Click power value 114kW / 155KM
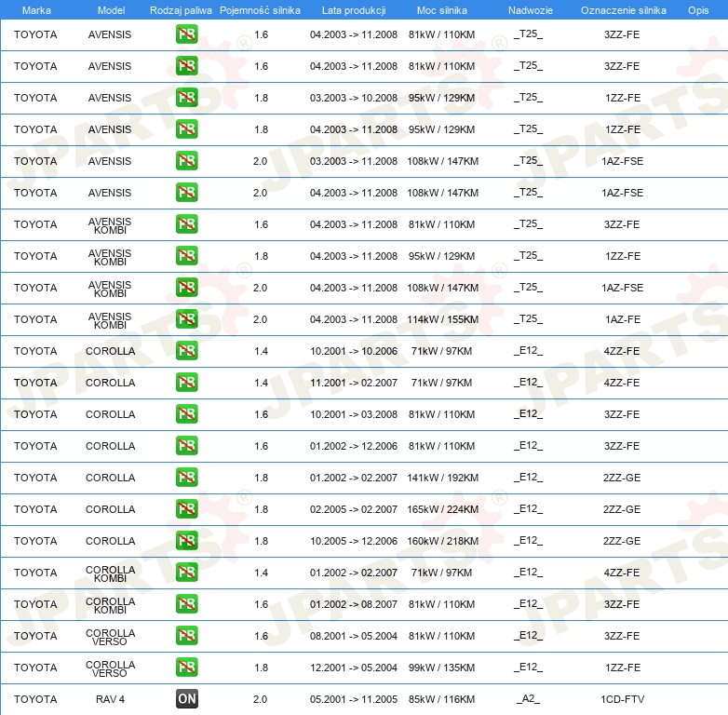 pos(442,319)
